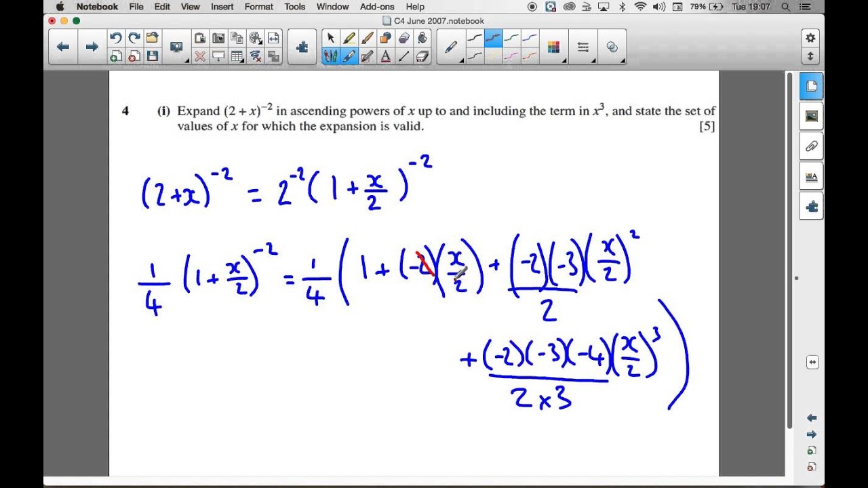Open the Gallery tab in sidebar
Viewport: 868px width, 488px height.
[812, 116]
